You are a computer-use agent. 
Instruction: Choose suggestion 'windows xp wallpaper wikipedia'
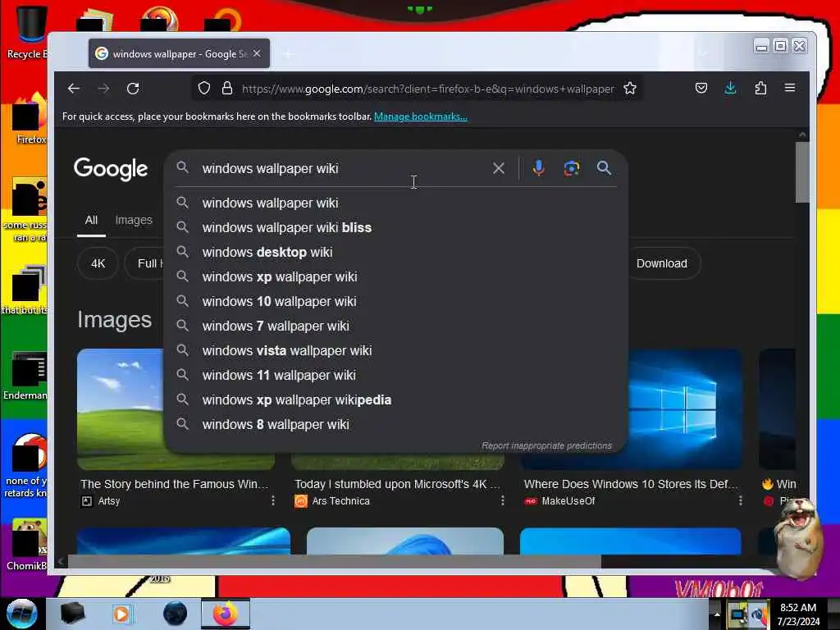coord(396,400)
